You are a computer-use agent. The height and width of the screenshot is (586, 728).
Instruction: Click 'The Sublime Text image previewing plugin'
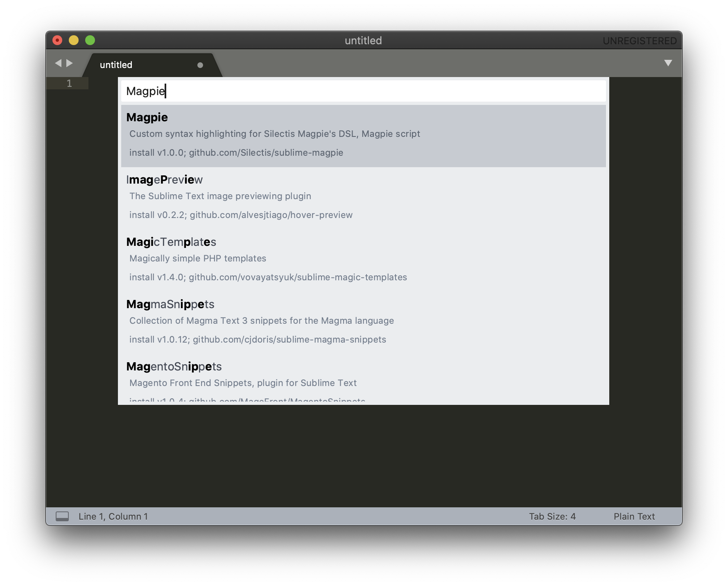[x=220, y=196]
